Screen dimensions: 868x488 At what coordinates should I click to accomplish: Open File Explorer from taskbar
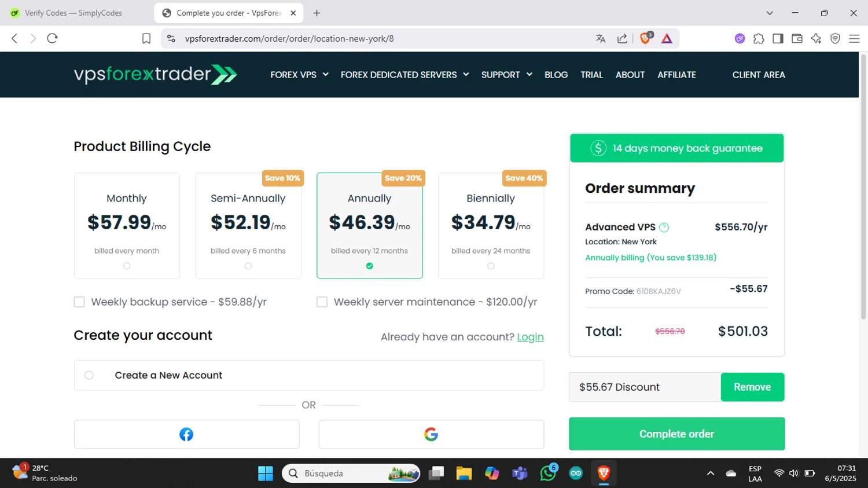pos(464,474)
